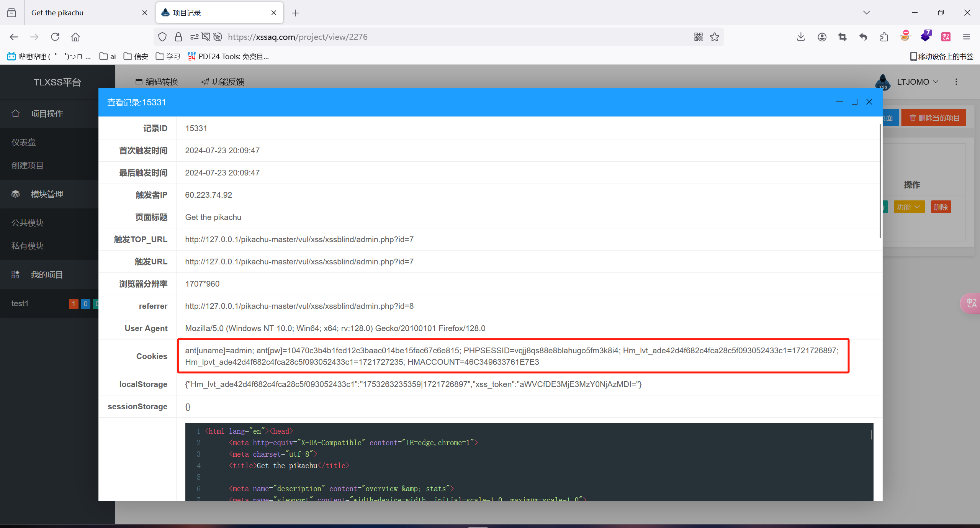Viewport: 980px width, 528px height.
Task: Open the ai bookmarks folder
Action: (108, 56)
